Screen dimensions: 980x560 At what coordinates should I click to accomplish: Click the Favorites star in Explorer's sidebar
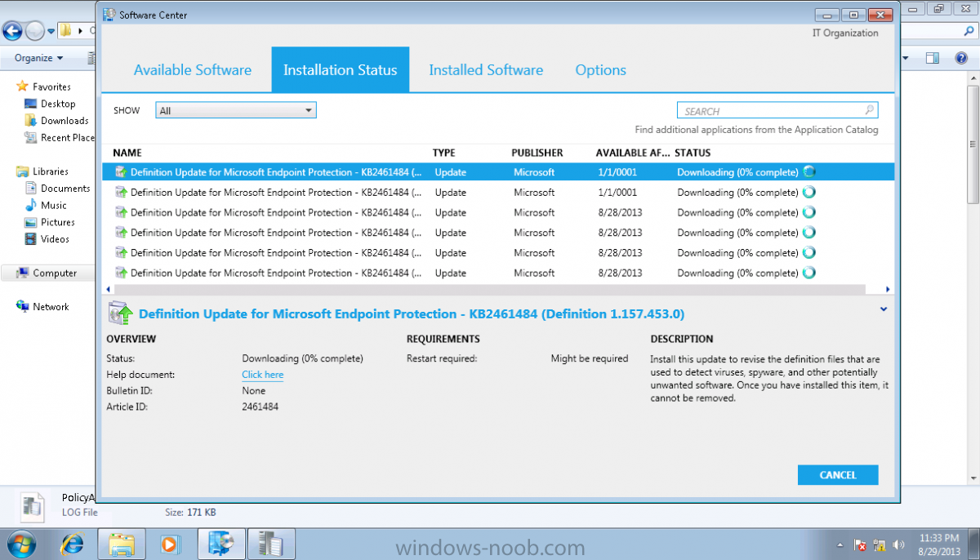coord(22,87)
